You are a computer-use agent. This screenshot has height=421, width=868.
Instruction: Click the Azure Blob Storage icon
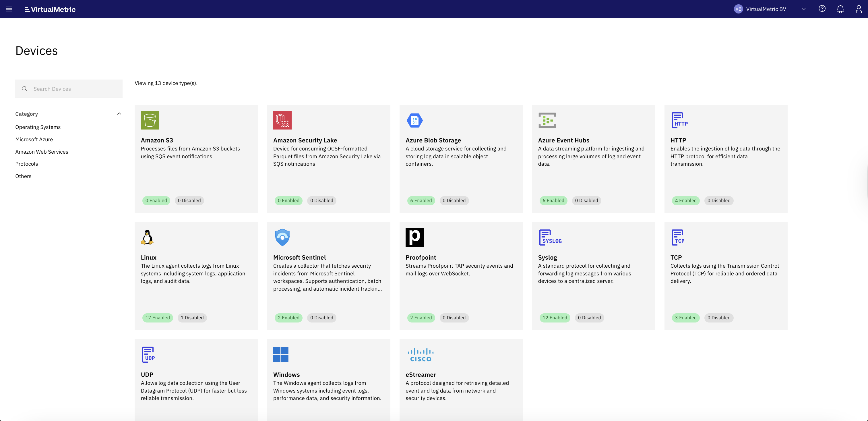tap(414, 120)
